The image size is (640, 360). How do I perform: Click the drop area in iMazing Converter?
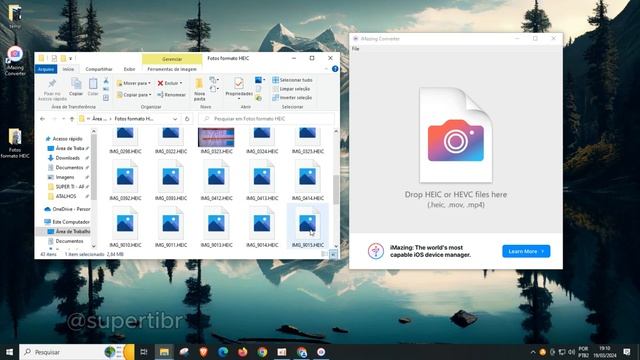tap(456, 143)
